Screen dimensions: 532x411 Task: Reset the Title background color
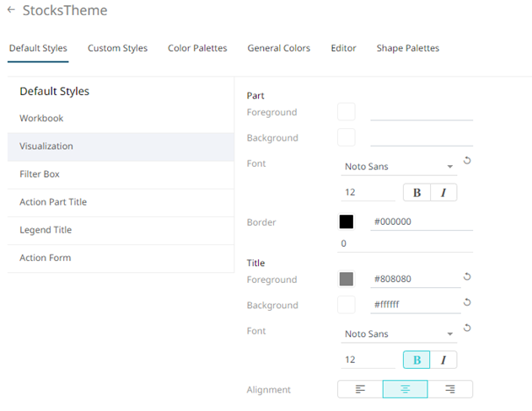point(467,302)
